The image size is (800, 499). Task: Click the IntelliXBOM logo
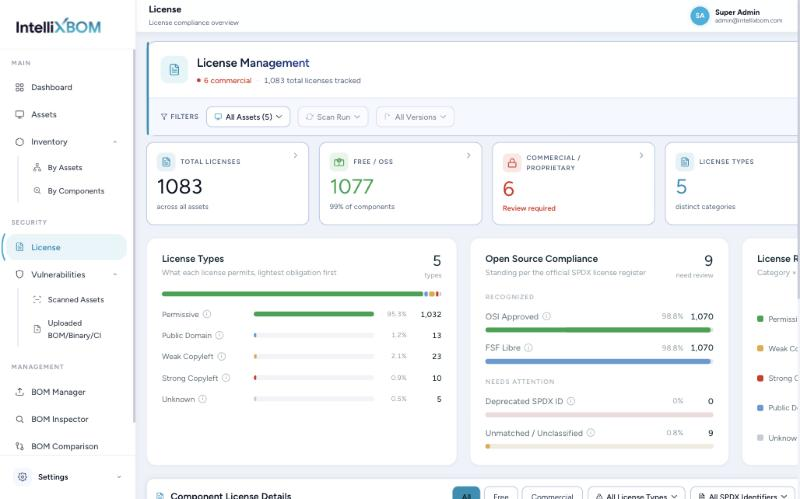point(58,27)
